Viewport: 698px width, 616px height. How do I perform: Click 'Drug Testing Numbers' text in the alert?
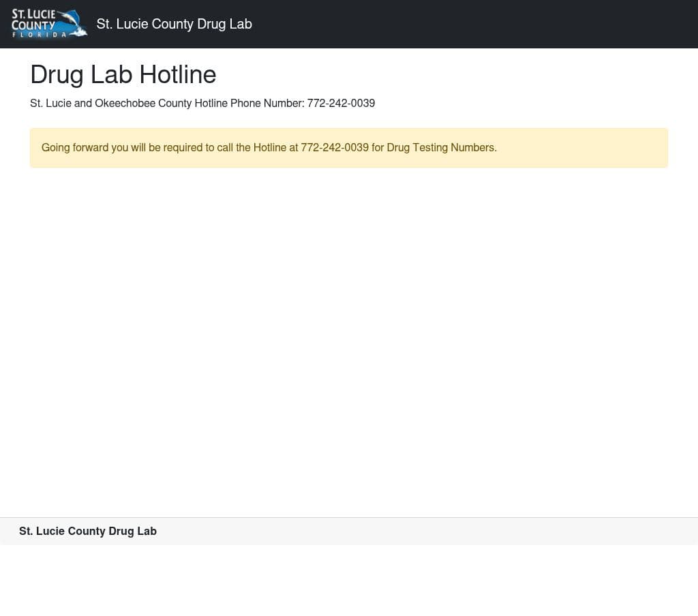440,147
